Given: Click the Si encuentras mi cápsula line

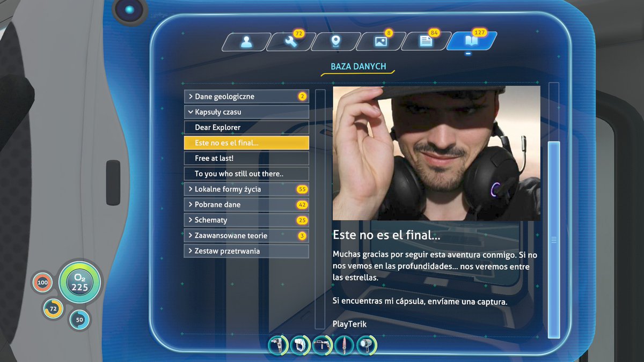Looking at the screenshot, I should [420, 301].
